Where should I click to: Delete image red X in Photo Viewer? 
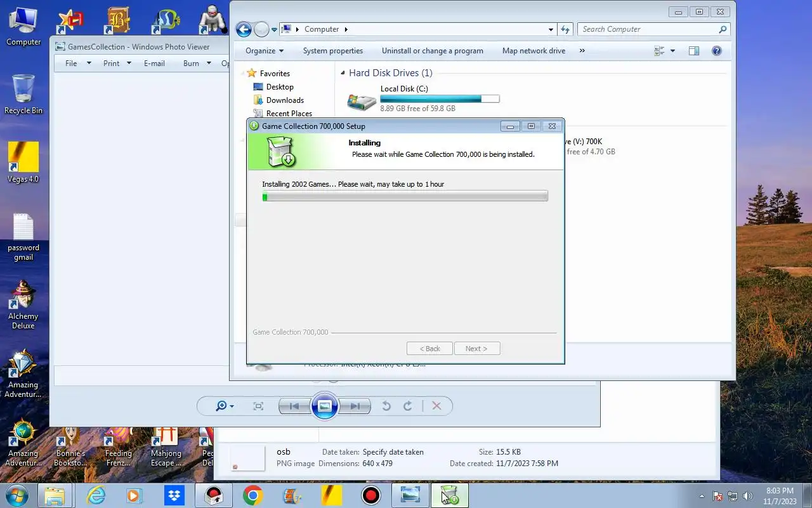(436, 406)
